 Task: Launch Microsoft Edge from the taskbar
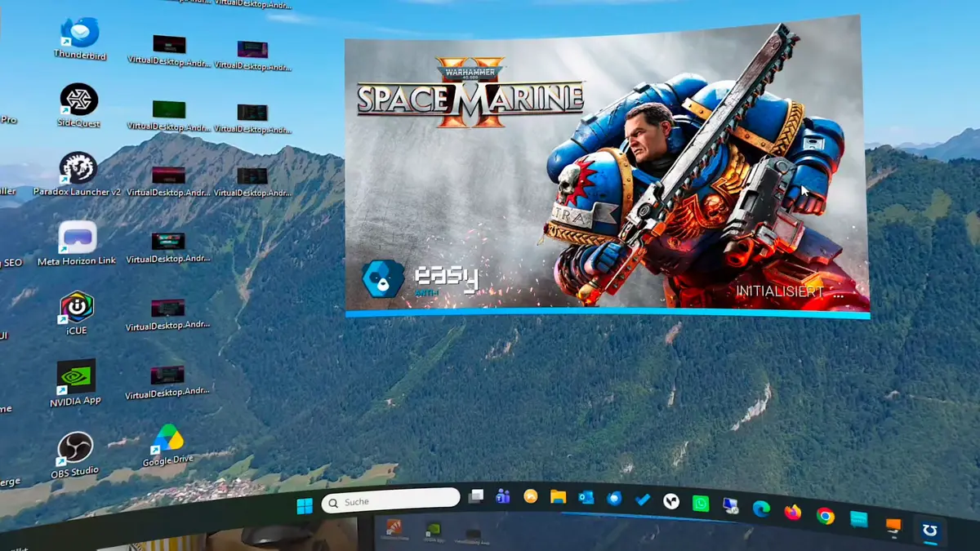click(761, 509)
